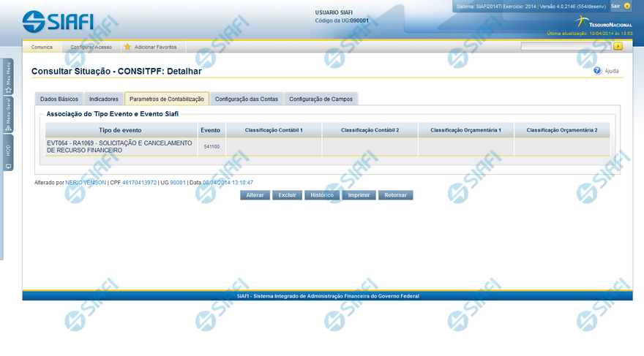The image size is (644, 356).
Task: Open the Comunica menu
Action: [x=42, y=47]
